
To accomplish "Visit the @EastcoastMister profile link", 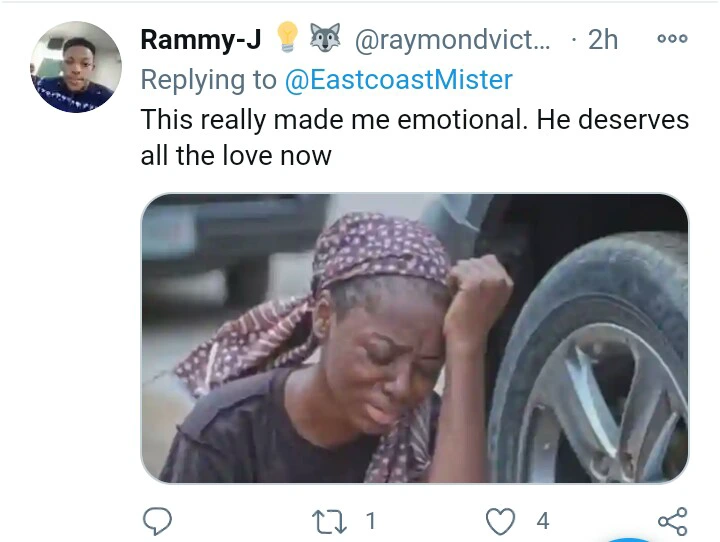I will (398, 80).
